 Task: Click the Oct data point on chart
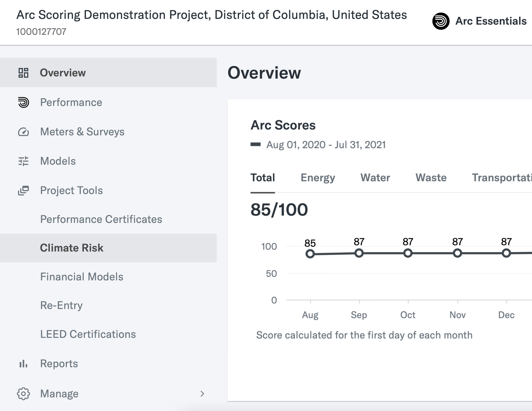point(408,253)
